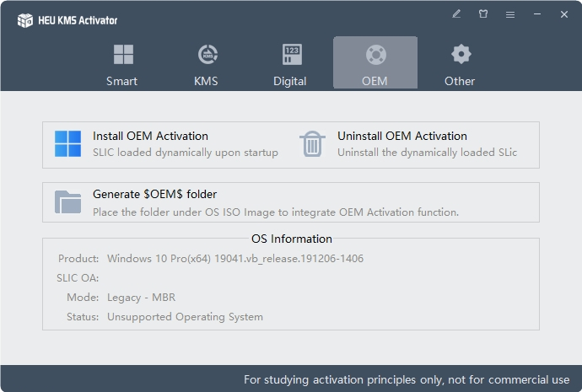The height and width of the screenshot is (392, 582).
Task: Click the 'OS Information' group heading
Action: click(292, 239)
